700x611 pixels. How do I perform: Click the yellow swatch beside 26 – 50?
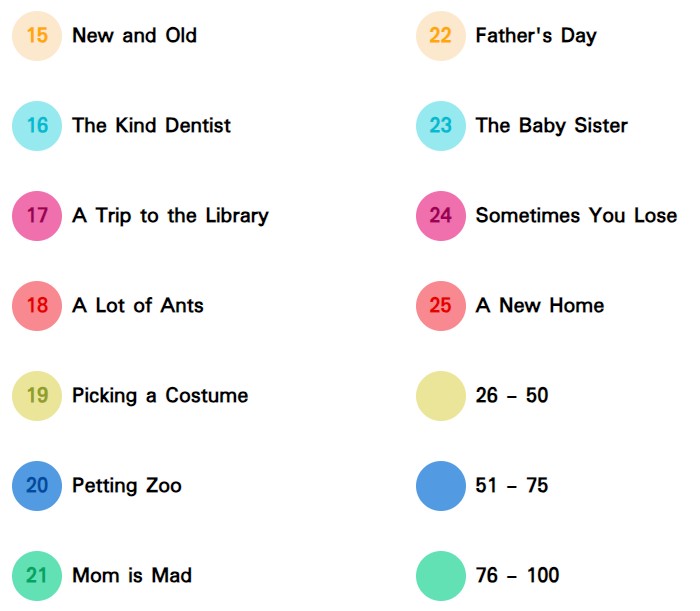(441, 396)
